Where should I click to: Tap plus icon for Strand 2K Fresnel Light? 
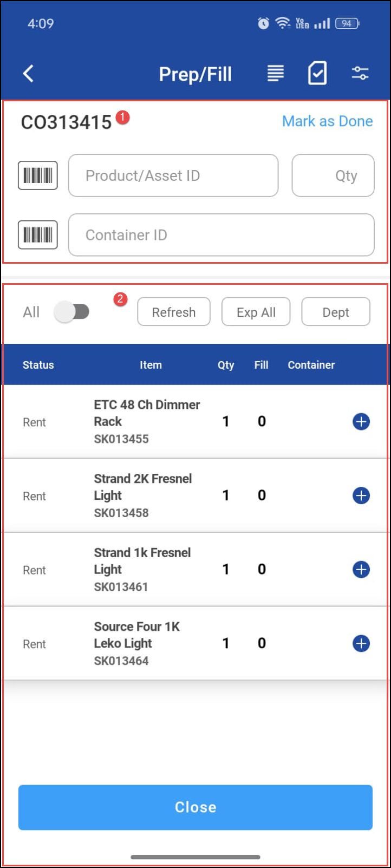point(361,495)
